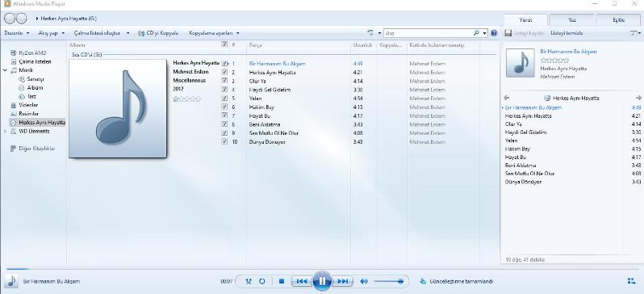The height and width of the screenshot is (294, 644).
Task: Open the Çalma listesi oluştur dropdown arrow
Action: coord(128,33)
